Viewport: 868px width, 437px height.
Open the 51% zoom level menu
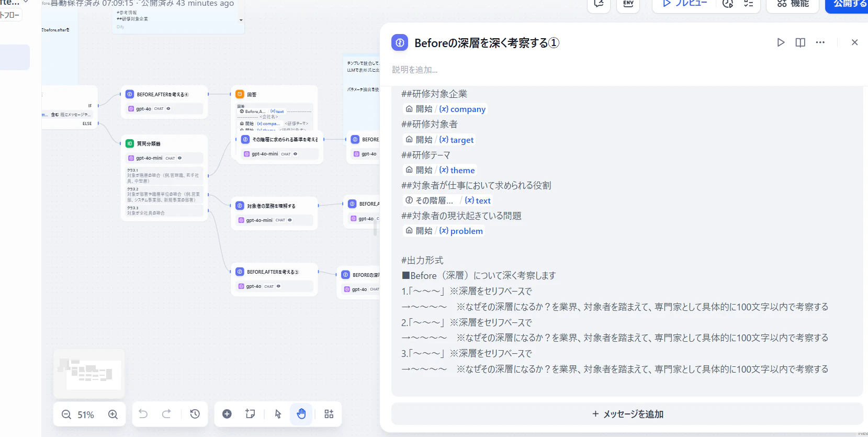click(86, 414)
